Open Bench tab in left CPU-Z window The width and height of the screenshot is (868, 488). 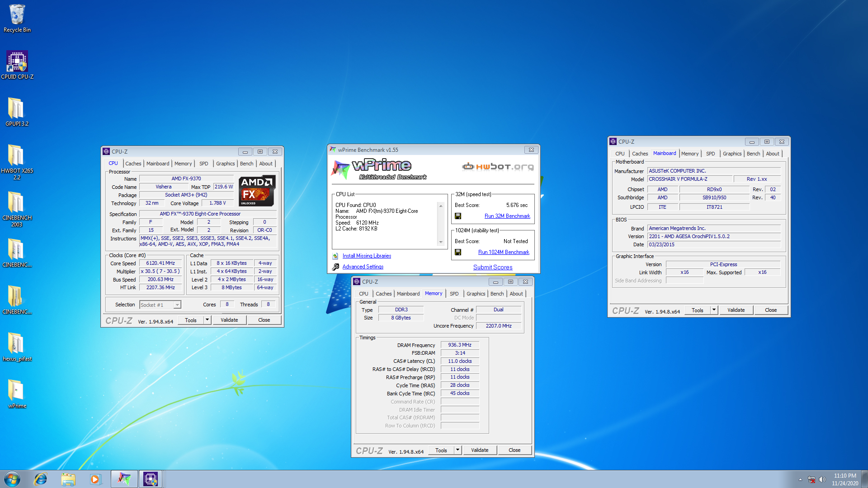tap(246, 164)
